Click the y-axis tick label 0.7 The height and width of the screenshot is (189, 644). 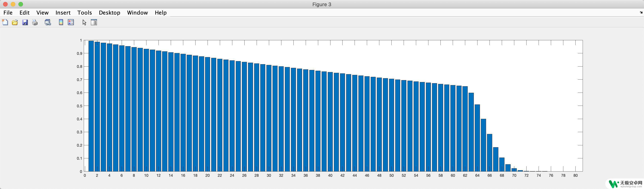point(80,80)
